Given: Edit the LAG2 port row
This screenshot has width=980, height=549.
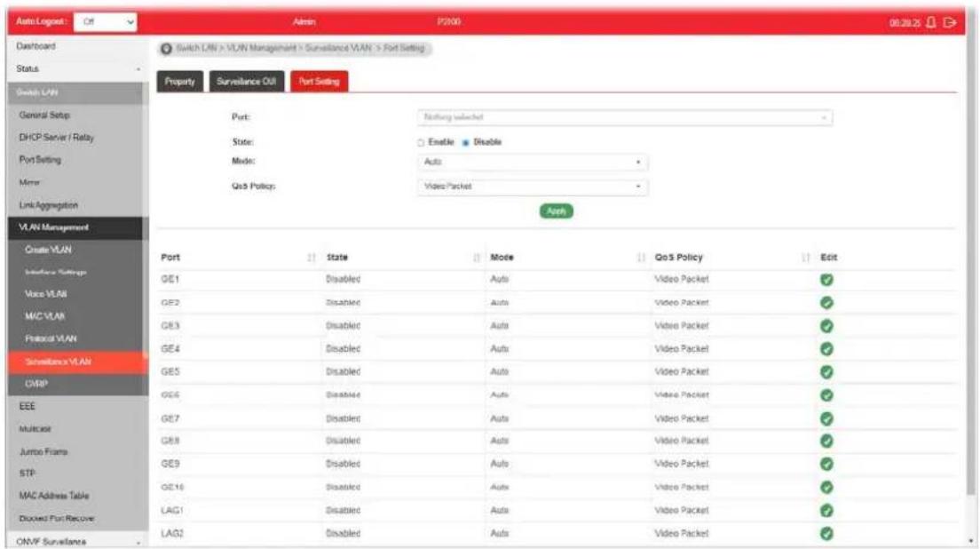Looking at the screenshot, I should (826, 533).
